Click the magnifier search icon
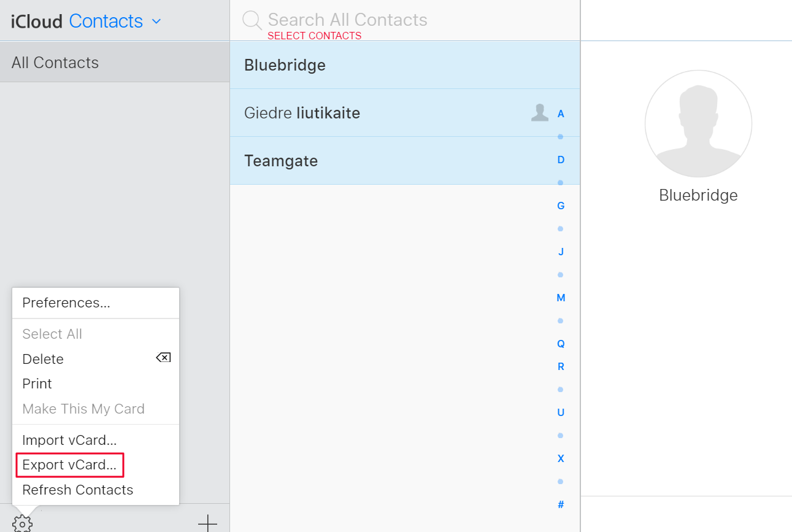792x532 pixels. click(x=252, y=20)
